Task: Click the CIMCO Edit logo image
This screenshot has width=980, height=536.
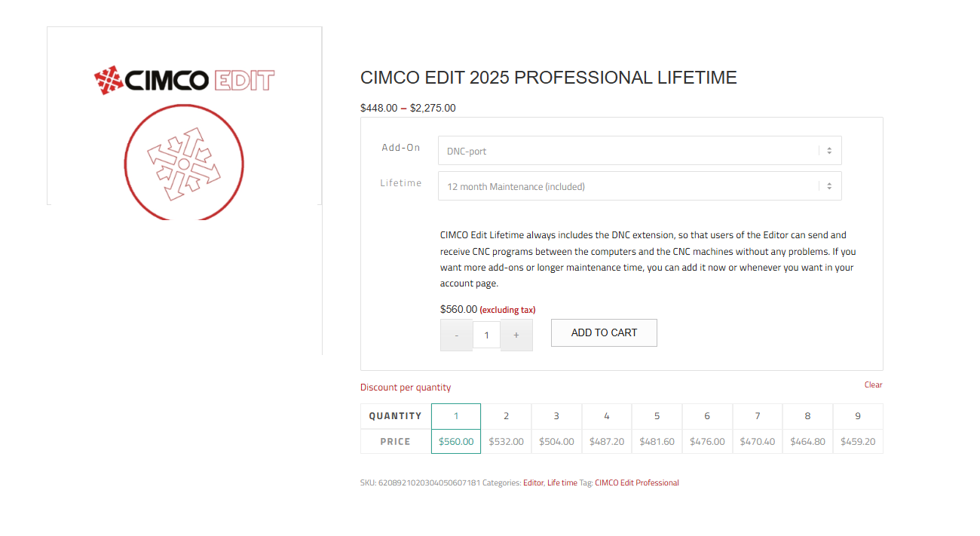Action: tap(184, 80)
